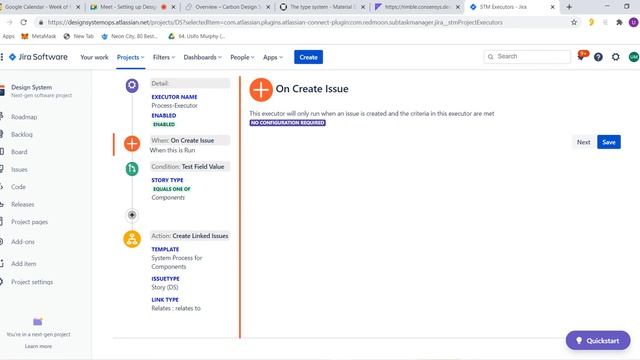Click the user avatar in Jira header
This screenshot has width=640, height=360.
click(x=633, y=57)
